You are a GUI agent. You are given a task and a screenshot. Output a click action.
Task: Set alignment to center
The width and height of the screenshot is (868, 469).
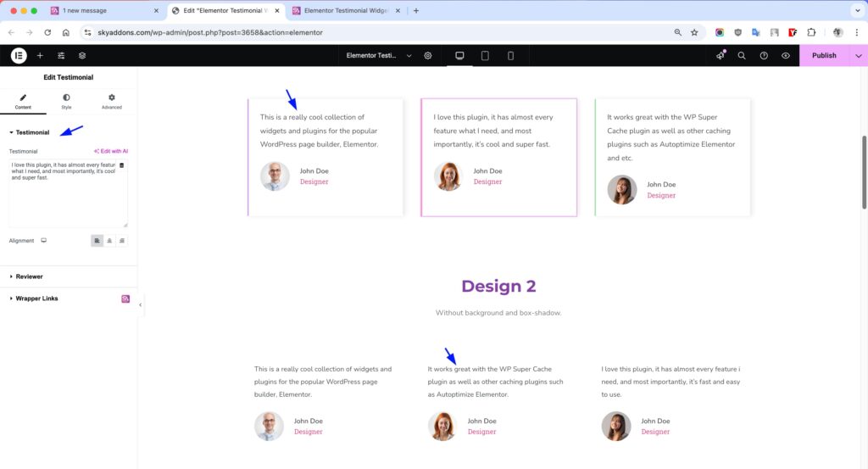point(109,241)
